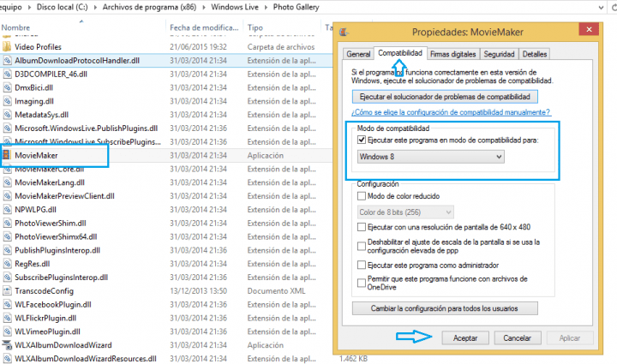
Task: Check Ejecutar con una resolución de 640 x 480
Action: 362,227
